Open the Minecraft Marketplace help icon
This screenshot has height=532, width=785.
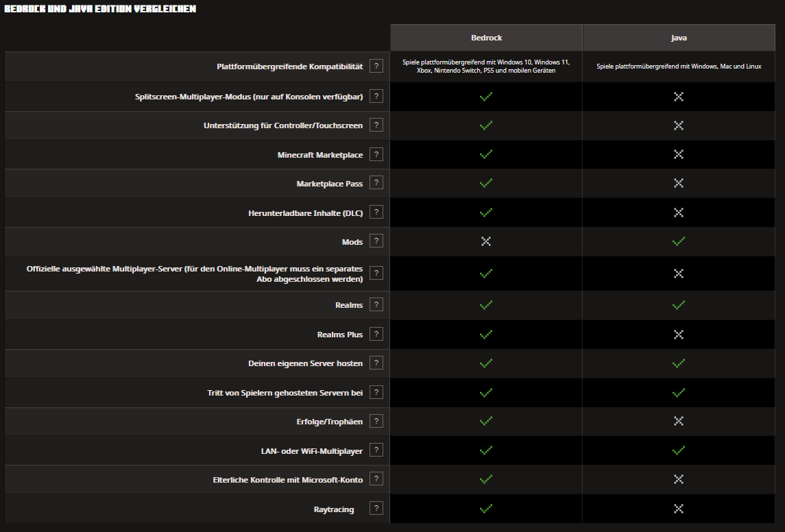(376, 154)
